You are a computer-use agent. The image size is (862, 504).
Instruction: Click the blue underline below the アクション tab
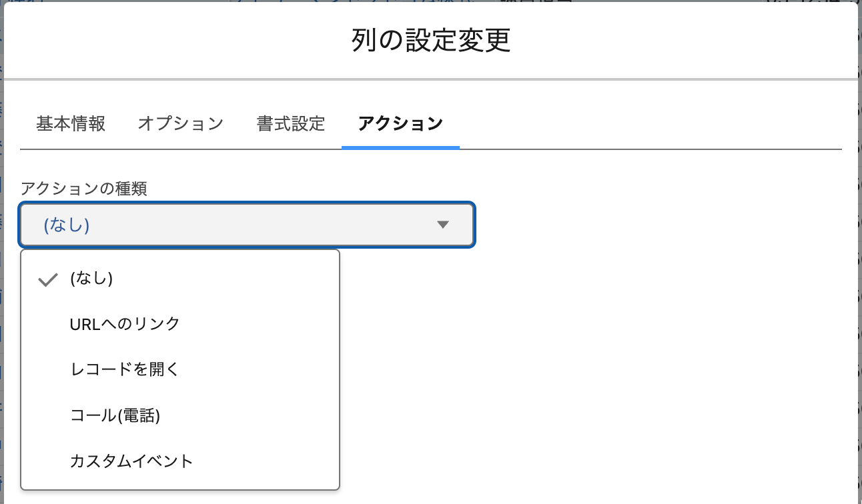coord(400,147)
